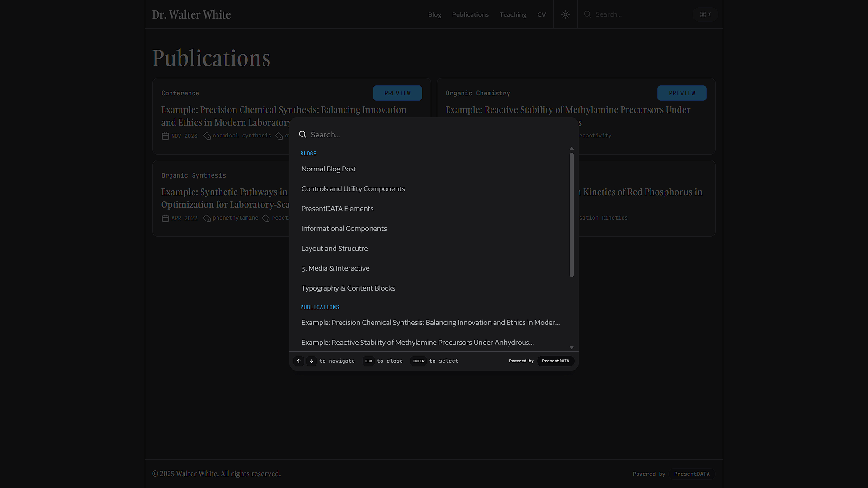Open the Teaching nav link

click(513, 14)
